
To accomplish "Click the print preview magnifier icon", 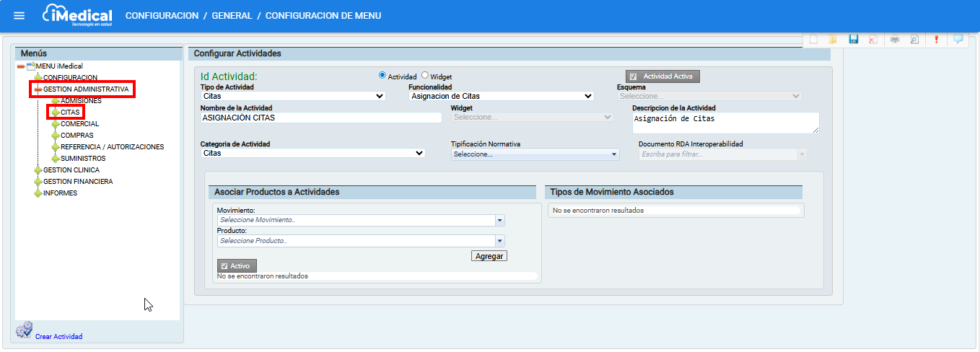I will pos(914,40).
